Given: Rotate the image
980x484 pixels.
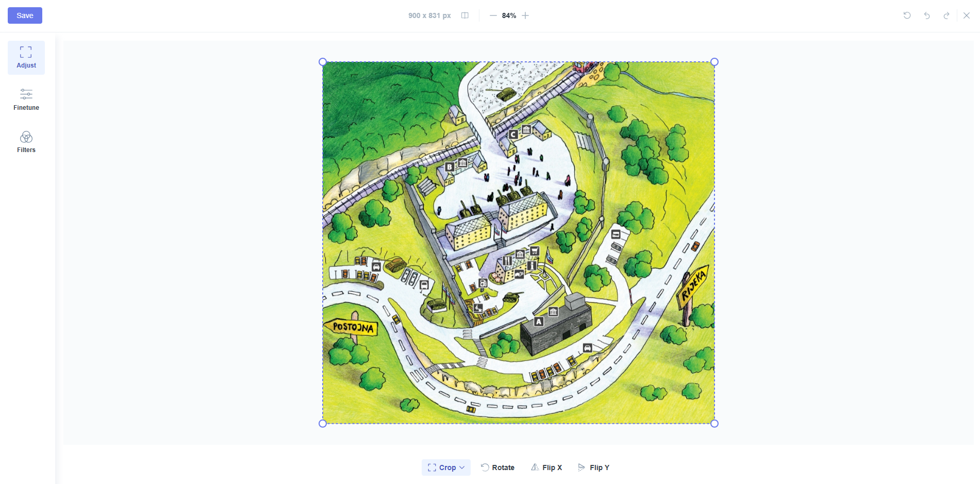Looking at the screenshot, I should (497, 468).
